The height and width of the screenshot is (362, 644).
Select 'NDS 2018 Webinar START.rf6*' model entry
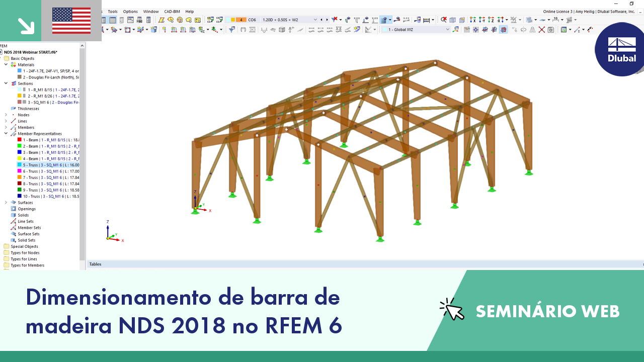[x=31, y=52]
